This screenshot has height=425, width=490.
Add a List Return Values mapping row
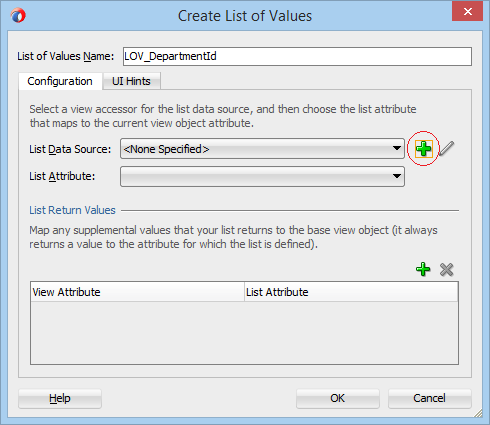(x=423, y=269)
